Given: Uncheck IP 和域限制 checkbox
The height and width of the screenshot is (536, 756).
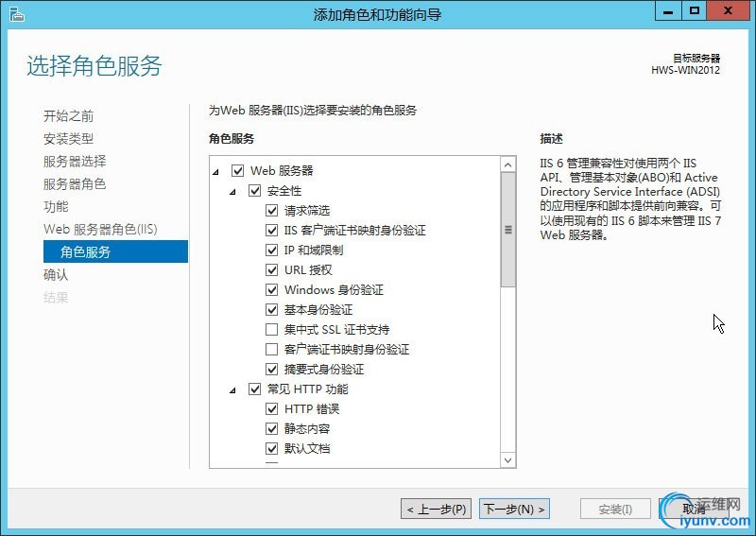Looking at the screenshot, I should [x=272, y=250].
